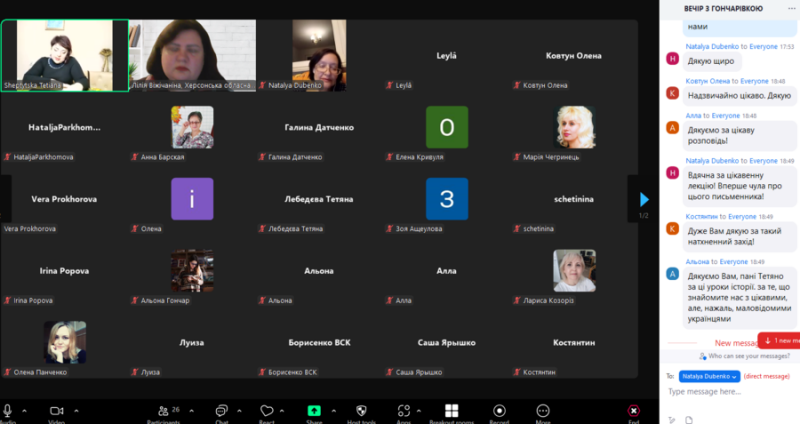
Task: Open the More options icon
Action: [543, 410]
